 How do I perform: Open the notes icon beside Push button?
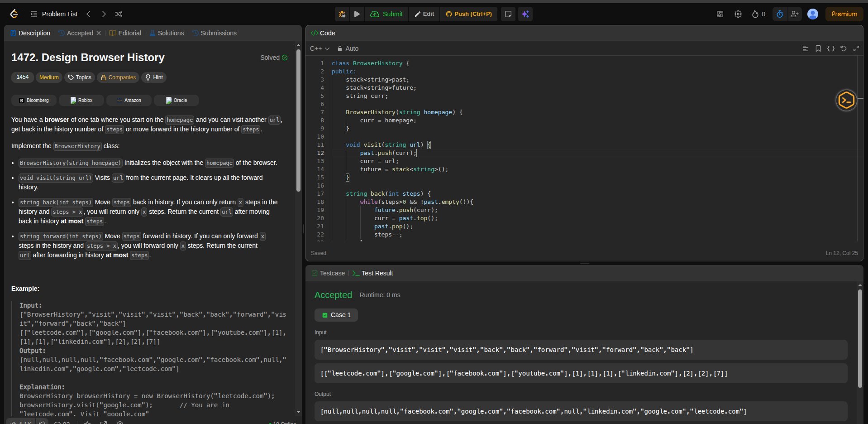pyautogui.click(x=508, y=14)
